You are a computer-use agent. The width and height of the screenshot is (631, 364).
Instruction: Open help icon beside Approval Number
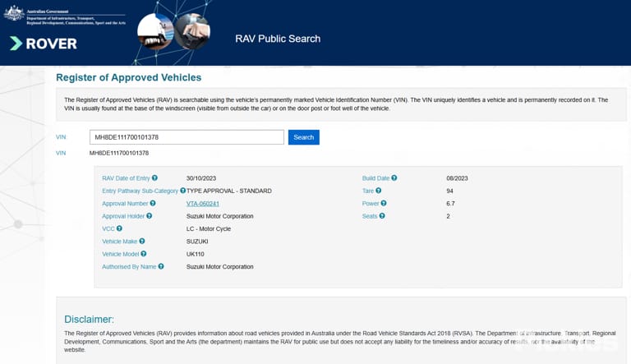153,203
